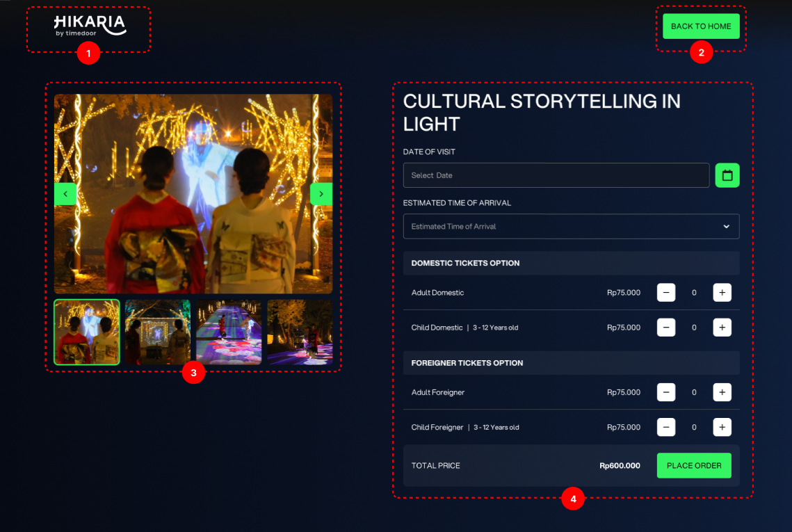Click the Total Price label
Image resolution: width=792 pixels, height=532 pixels.
435,465
